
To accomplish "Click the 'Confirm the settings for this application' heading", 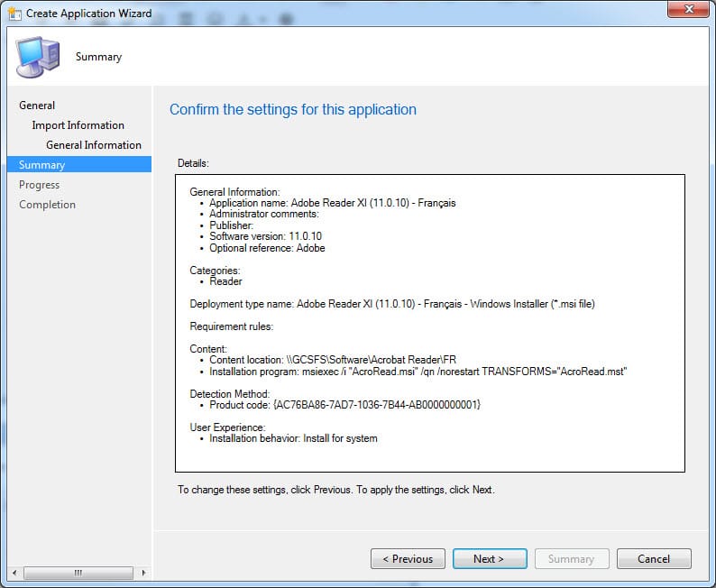I will click(x=293, y=109).
